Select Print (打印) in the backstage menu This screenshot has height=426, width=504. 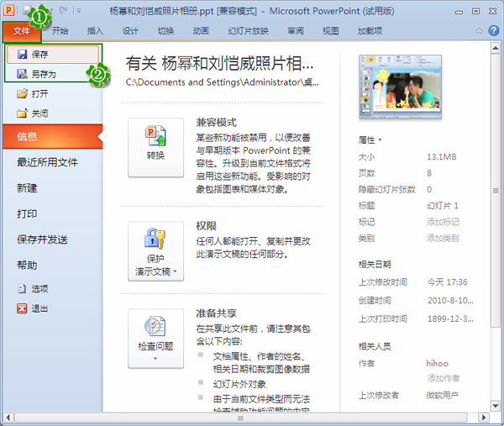[27, 213]
